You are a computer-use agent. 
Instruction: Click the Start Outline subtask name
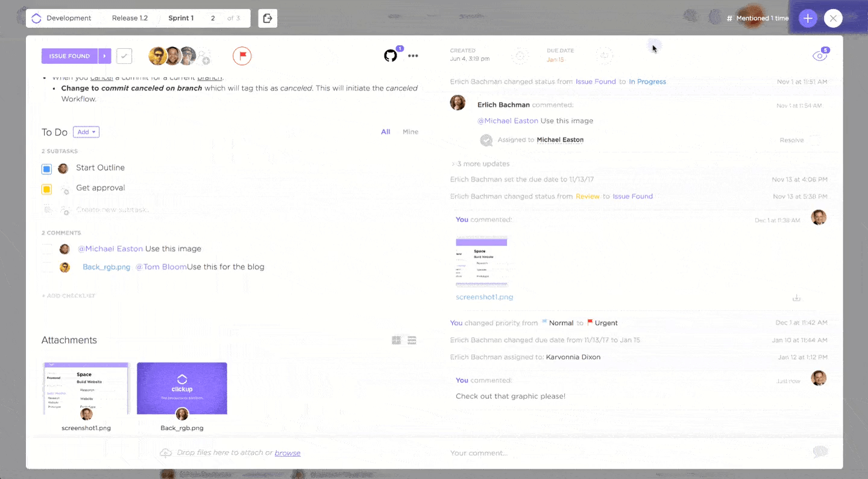click(x=100, y=168)
